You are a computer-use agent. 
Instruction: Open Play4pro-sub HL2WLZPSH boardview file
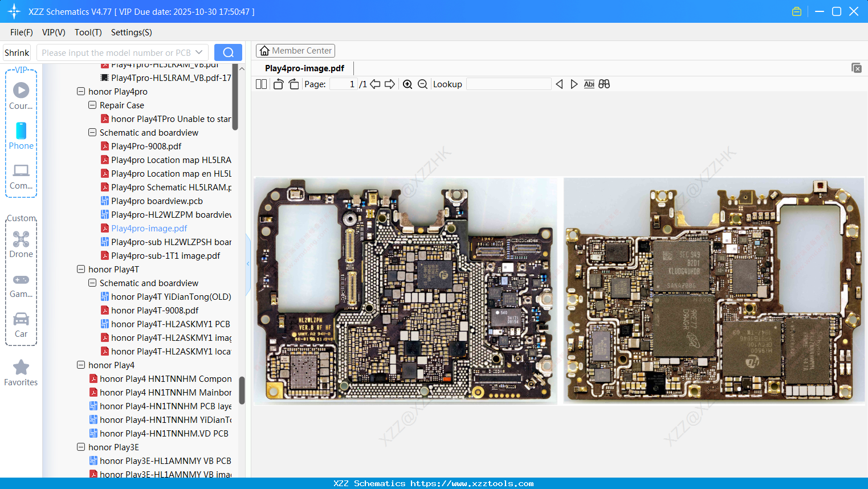171,242
